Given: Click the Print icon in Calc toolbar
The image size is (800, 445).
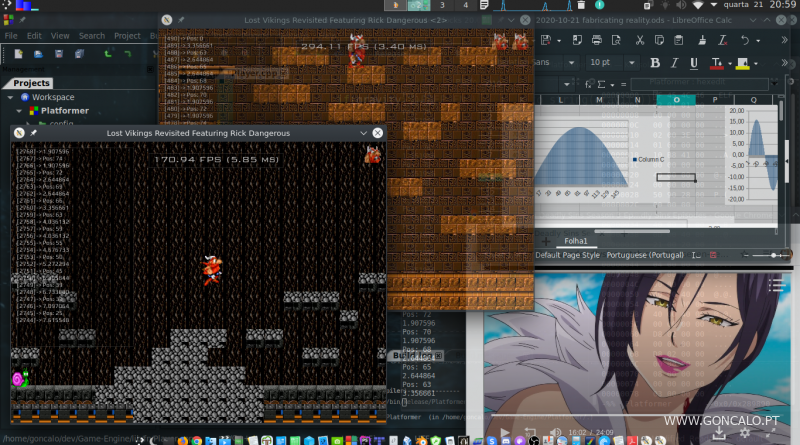Looking at the screenshot, I should click(596, 40).
